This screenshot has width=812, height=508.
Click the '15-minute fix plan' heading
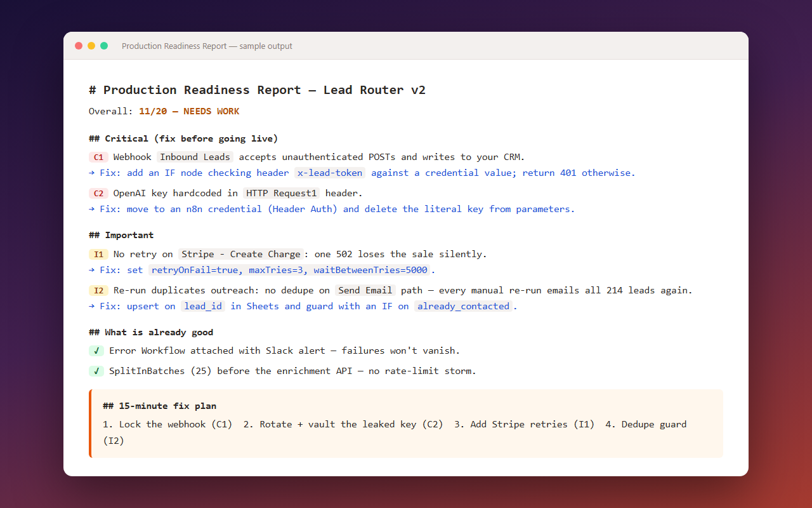pyautogui.click(x=159, y=406)
